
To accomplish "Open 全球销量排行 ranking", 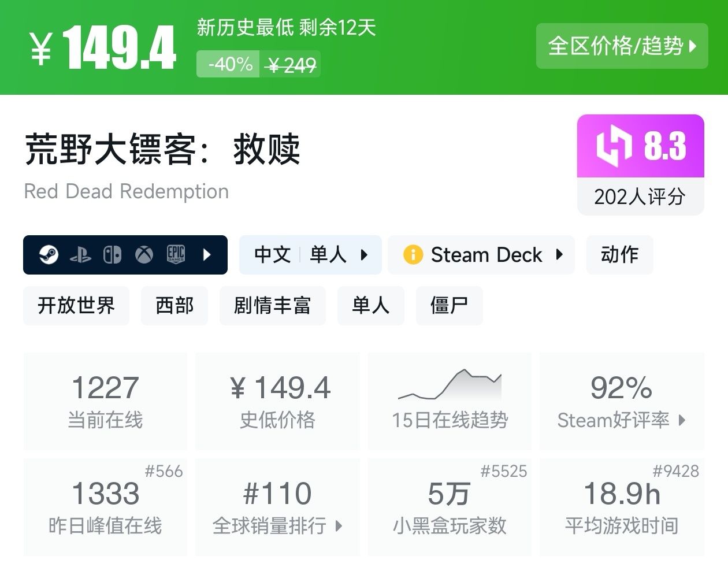I will coord(277,507).
